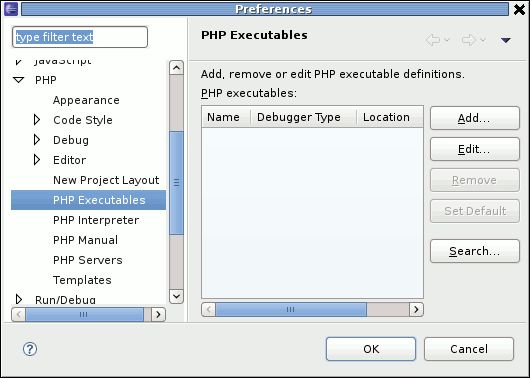
Task: Select PHP Executables tree item
Action: [x=89, y=200]
